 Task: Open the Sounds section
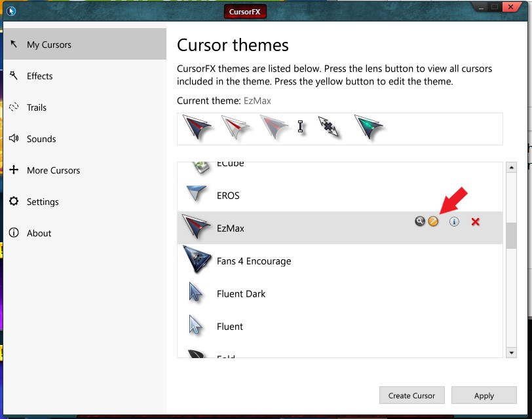85,139
